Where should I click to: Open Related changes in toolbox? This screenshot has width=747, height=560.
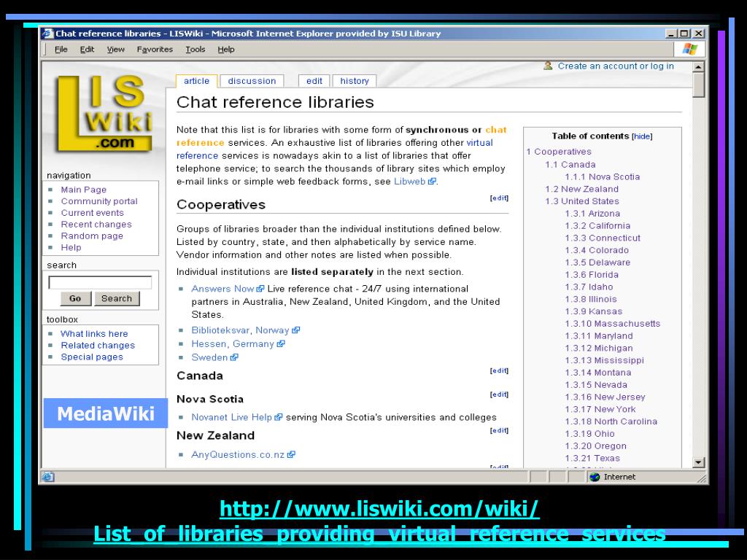pos(98,345)
